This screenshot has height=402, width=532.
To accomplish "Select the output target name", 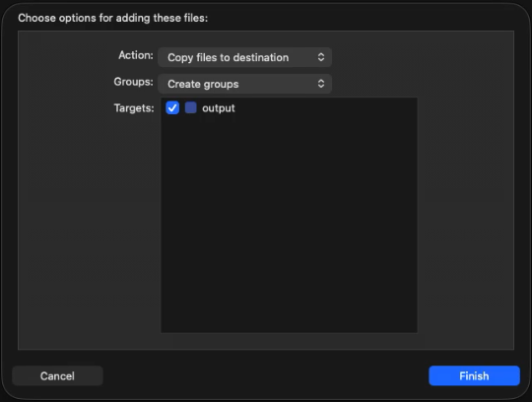I will [x=219, y=108].
